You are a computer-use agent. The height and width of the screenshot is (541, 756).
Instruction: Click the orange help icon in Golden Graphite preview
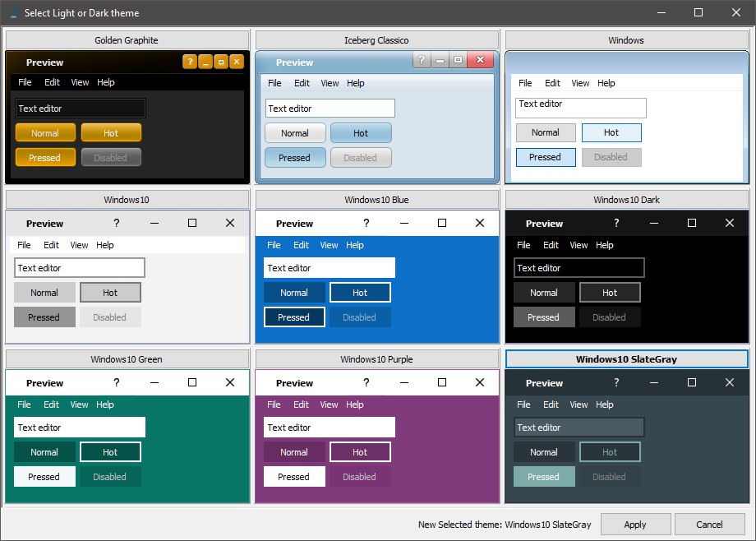(190, 62)
